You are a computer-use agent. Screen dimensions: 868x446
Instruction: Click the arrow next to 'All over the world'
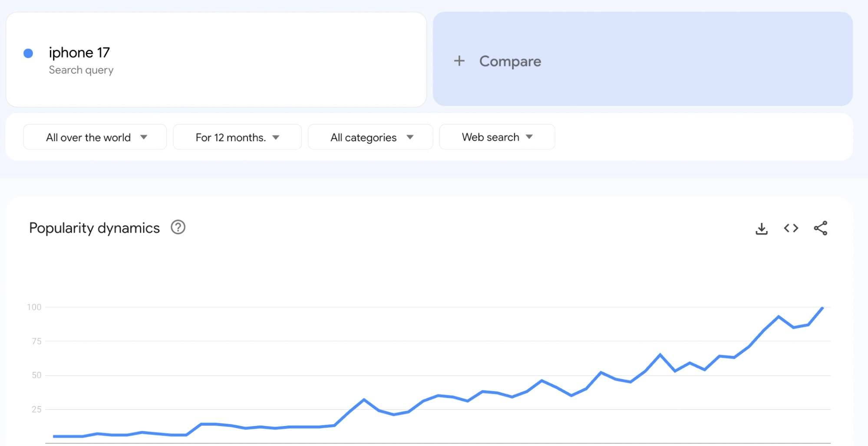(144, 137)
